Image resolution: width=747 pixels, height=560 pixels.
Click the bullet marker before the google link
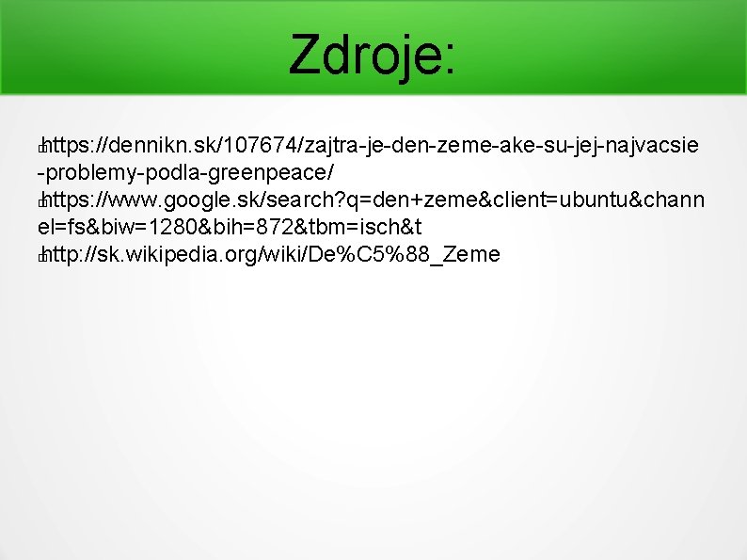coord(41,202)
